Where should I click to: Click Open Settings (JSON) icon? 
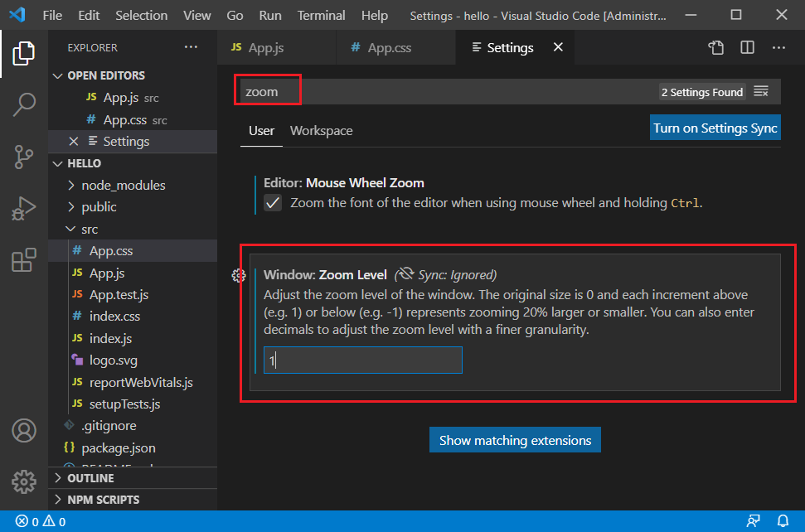(715, 48)
